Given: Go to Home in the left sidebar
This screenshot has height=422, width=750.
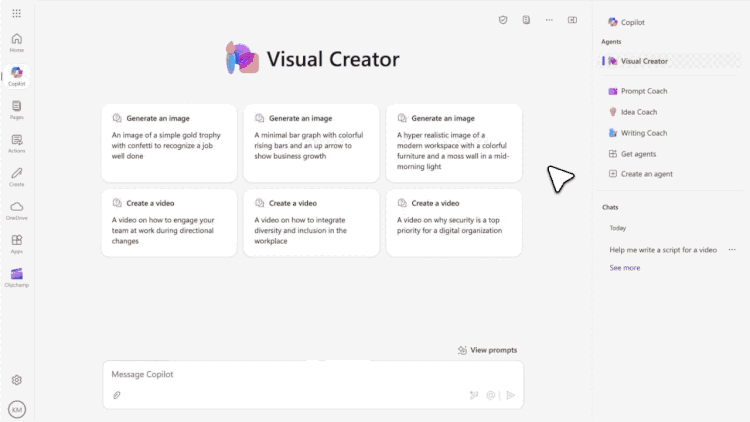Looking at the screenshot, I should pos(17,43).
